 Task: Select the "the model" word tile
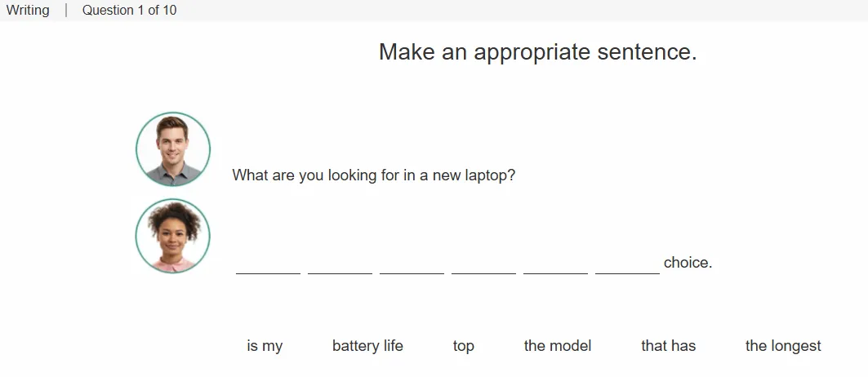[x=558, y=346]
